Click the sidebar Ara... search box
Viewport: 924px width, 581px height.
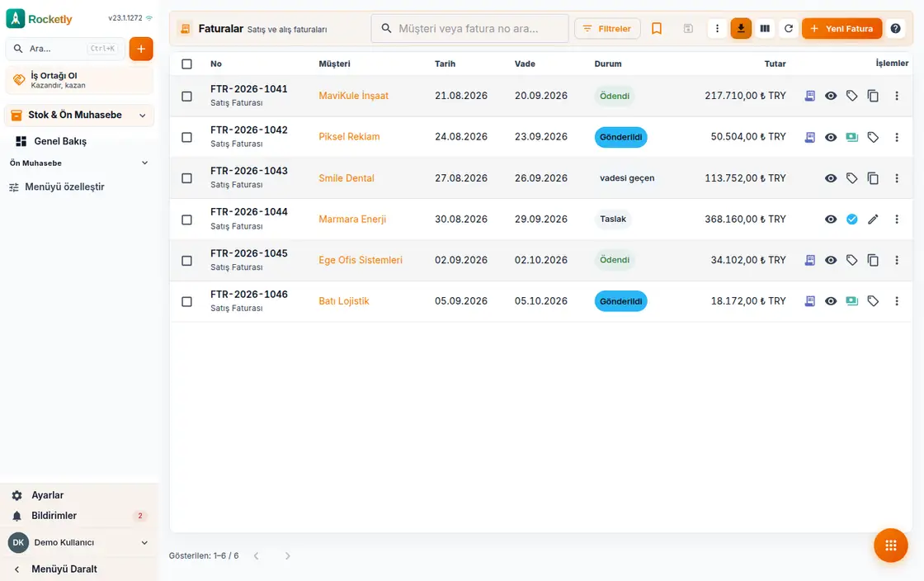[x=65, y=49]
